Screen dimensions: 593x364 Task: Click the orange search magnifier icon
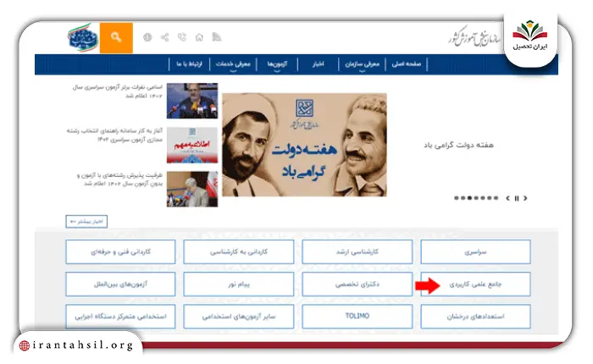coord(116,37)
